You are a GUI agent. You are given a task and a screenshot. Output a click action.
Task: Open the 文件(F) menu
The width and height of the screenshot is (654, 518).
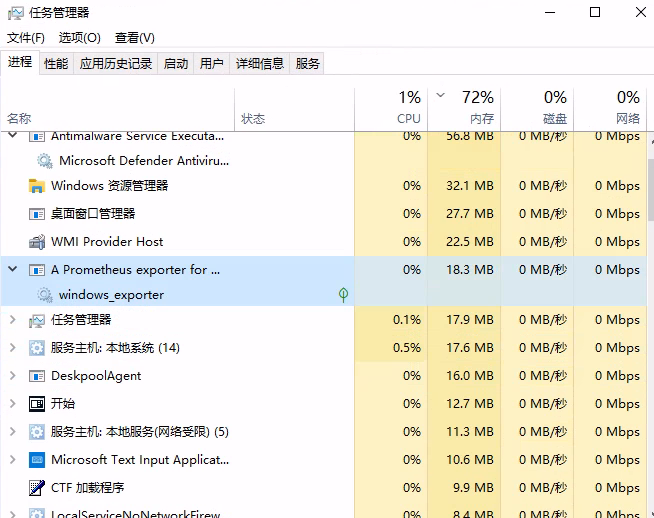pyautogui.click(x=26, y=38)
